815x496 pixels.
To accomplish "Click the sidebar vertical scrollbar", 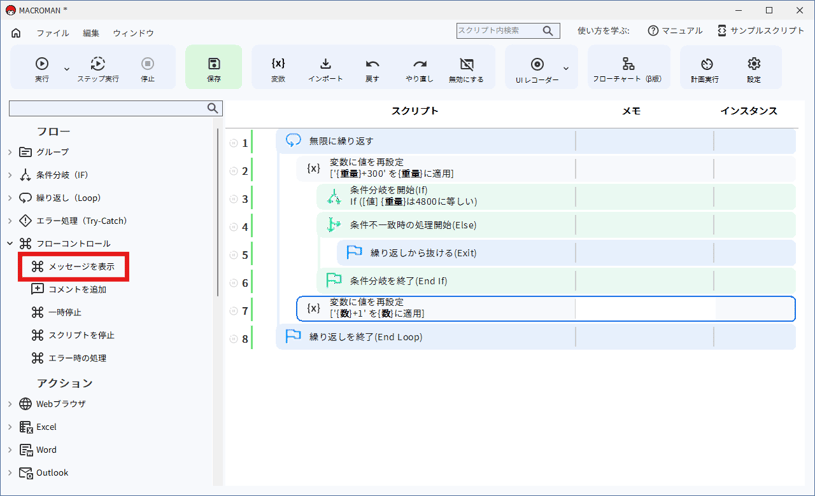I will coord(218,212).
